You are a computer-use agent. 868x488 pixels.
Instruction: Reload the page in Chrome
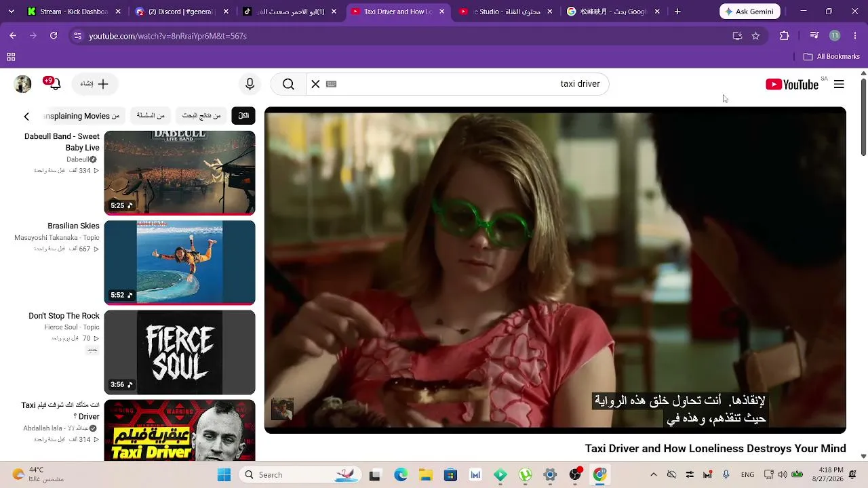click(x=54, y=36)
